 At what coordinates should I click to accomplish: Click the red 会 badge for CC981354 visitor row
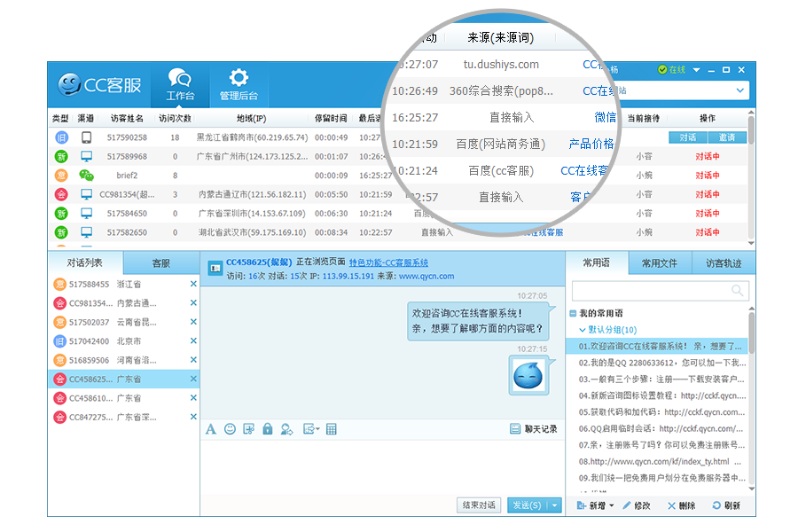(x=61, y=194)
